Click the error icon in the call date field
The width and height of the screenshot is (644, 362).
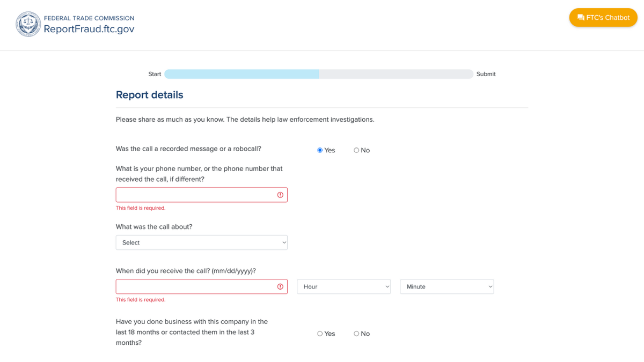[280, 287]
